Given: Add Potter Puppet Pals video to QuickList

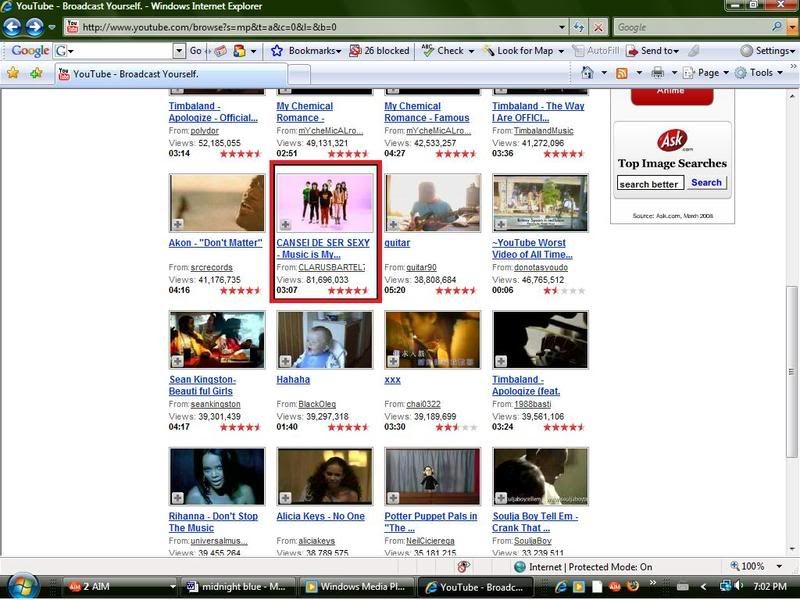Looking at the screenshot, I should tap(393, 498).
